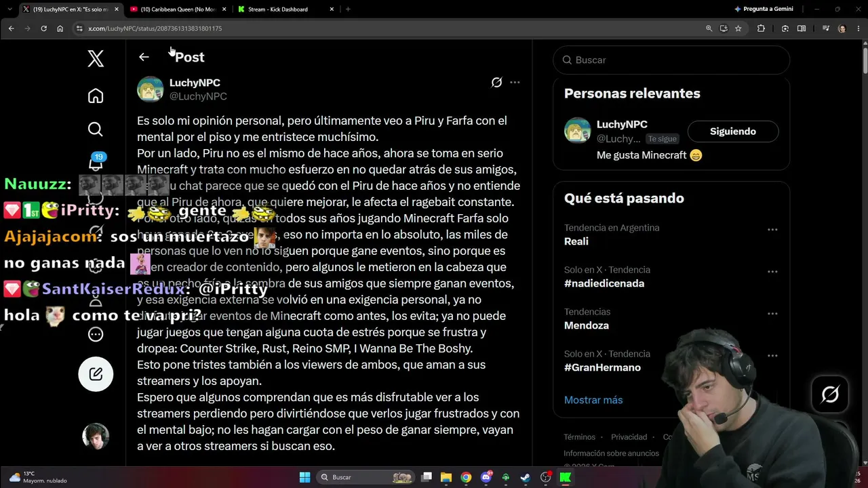Screen dimensions: 868x488
Task: Open the Mendoza trend
Action: click(587, 325)
